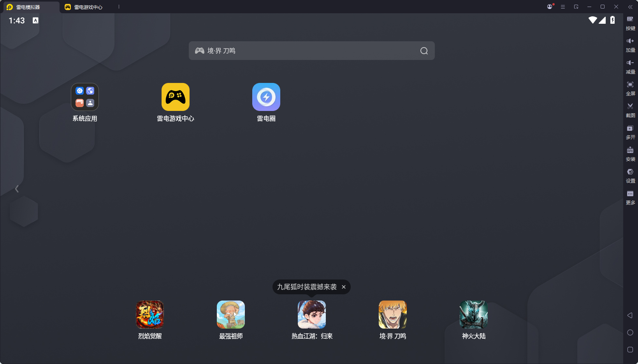The height and width of the screenshot is (364, 638).
Task: Launch the 烈焰觉醒 game
Action: tap(150, 315)
